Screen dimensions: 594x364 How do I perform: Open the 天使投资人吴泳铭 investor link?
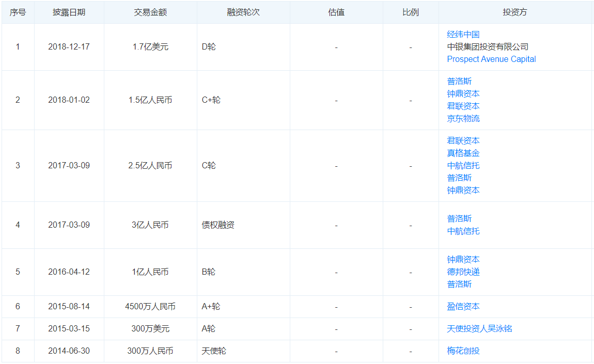point(479,329)
